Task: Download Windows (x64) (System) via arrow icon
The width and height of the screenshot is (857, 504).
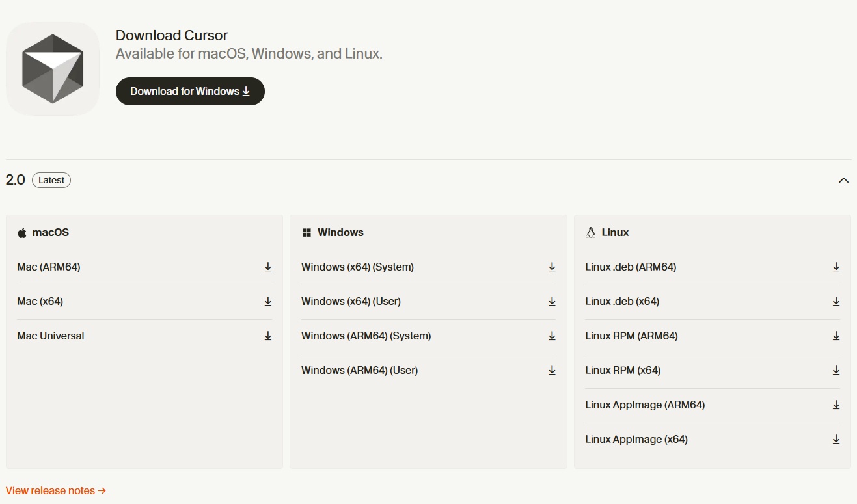Action: coord(552,267)
